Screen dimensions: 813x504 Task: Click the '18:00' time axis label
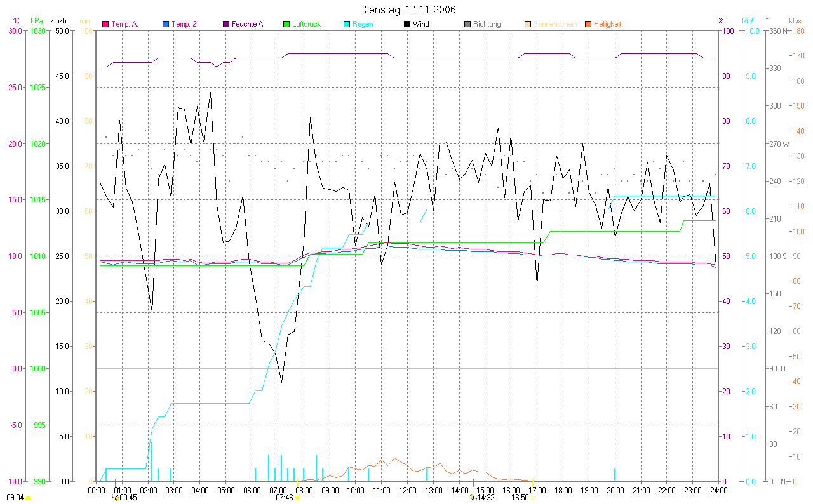tap(563, 490)
